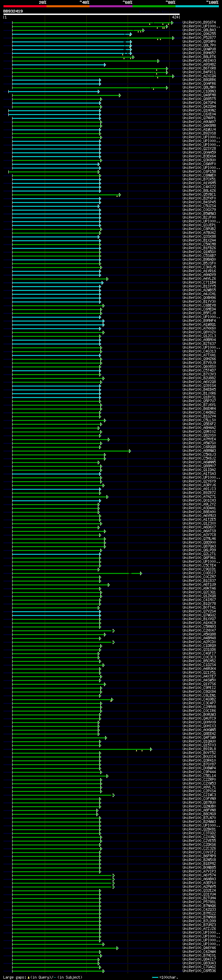Open hit UniRef100_B8LRT6
This screenshot has height=980, width=222.
(x=199, y=57)
